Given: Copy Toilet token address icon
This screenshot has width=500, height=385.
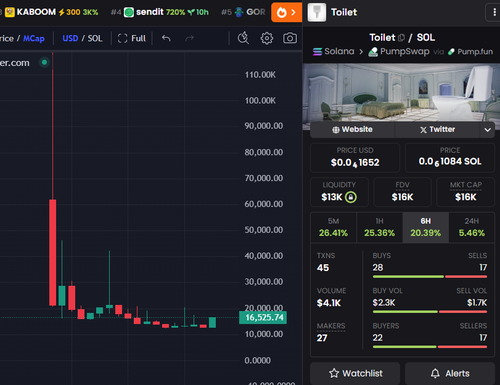Looking at the screenshot, I should (x=402, y=38).
